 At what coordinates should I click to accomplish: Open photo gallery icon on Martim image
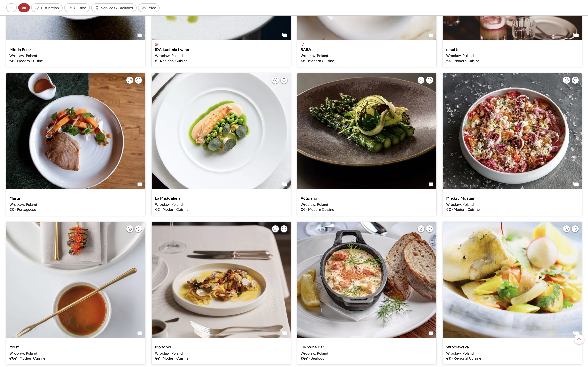pyautogui.click(x=139, y=184)
